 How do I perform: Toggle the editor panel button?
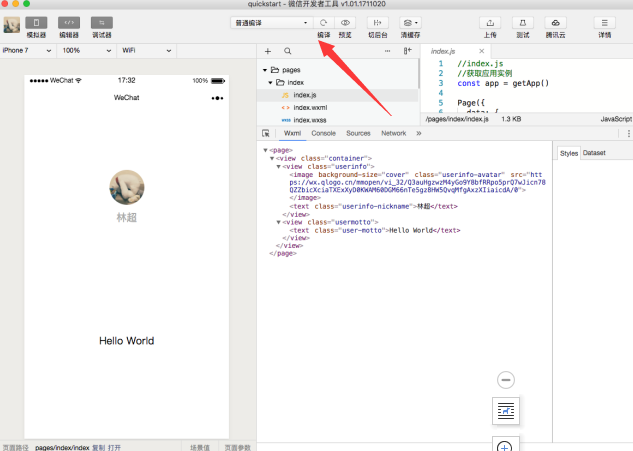(69, 22)
